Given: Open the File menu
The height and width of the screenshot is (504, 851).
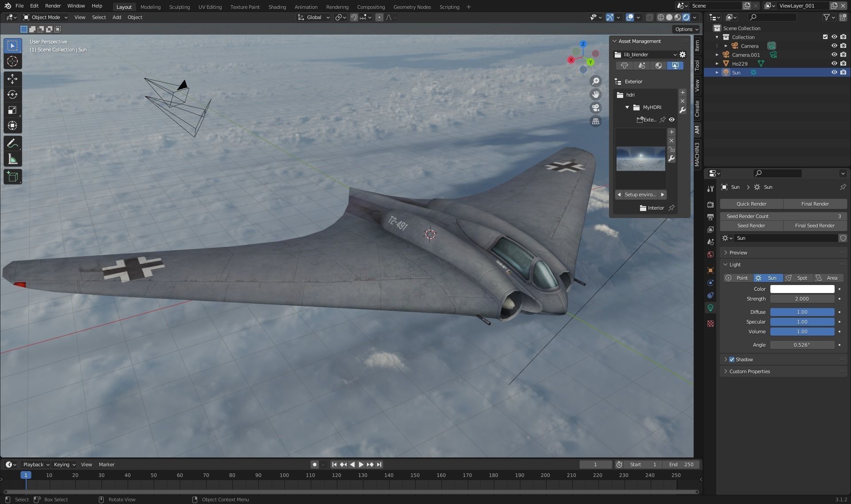Looking at the screenshot, I should (20, 6).
